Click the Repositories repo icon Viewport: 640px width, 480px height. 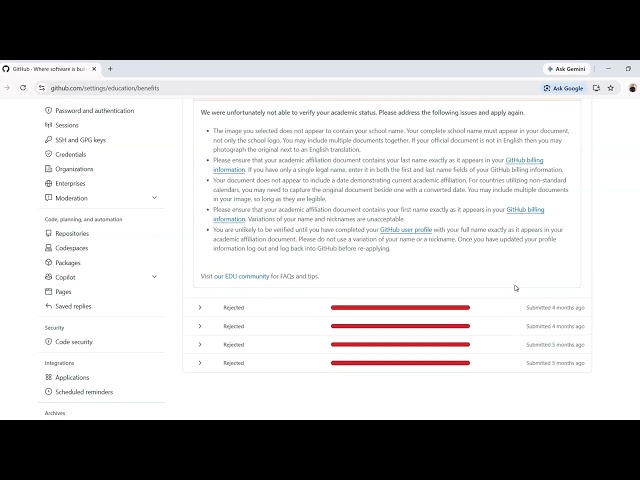tap(49, 233)
